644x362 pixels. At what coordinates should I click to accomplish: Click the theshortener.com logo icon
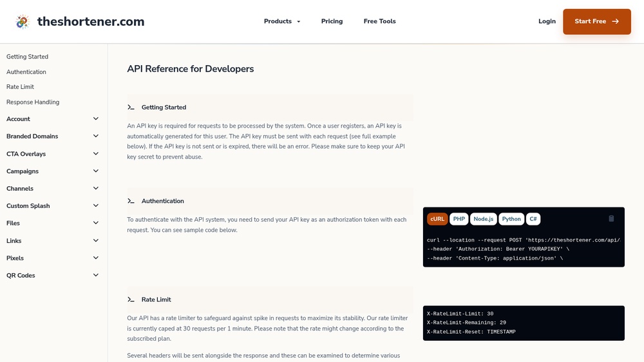click(23, 21)
